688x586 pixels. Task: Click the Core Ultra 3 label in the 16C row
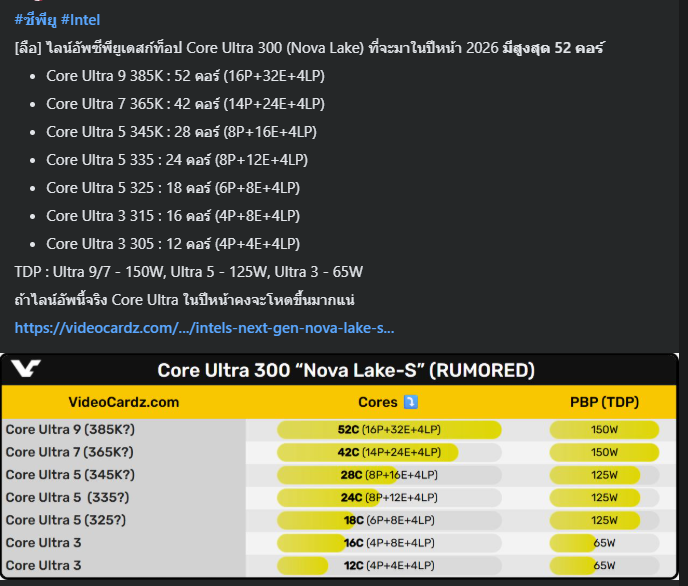pos(43,543)
